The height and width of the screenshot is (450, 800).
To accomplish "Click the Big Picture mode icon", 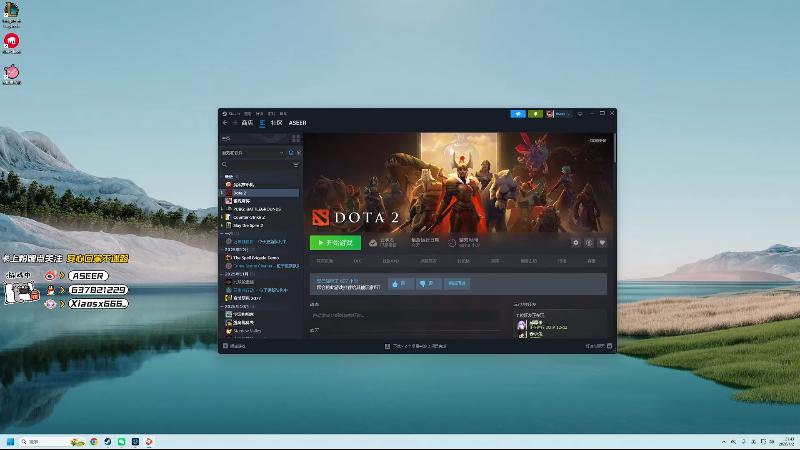I will [x=580, y=114].
